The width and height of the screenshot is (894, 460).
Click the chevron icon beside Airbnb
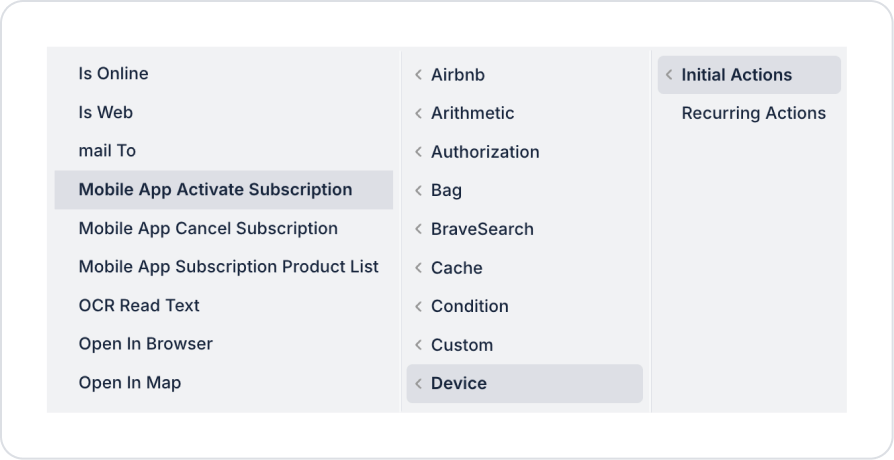418,75
